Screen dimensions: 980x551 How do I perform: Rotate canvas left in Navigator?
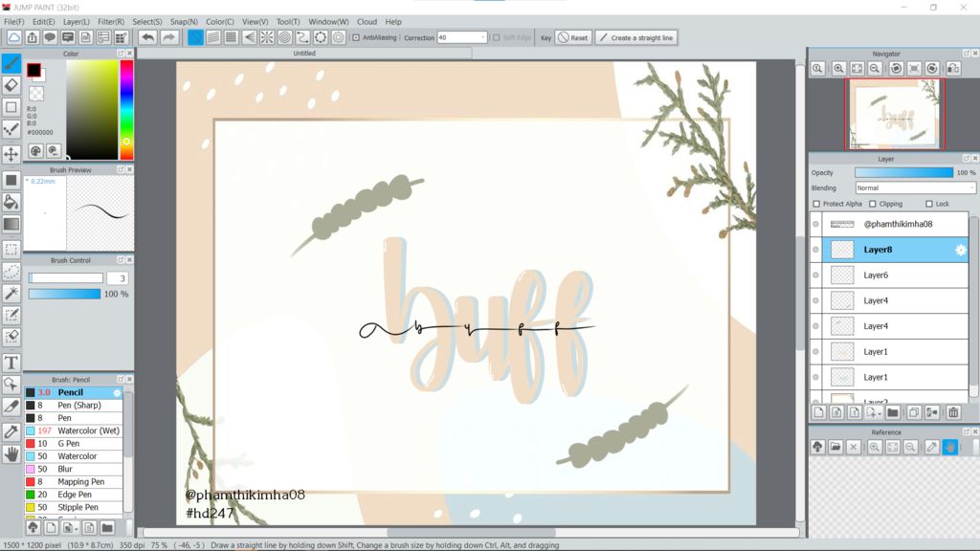click(x=896, y=69)
